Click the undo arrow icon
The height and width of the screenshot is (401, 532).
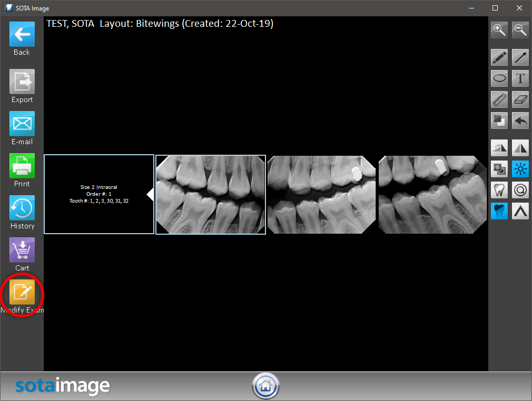(x=520, y=121)
